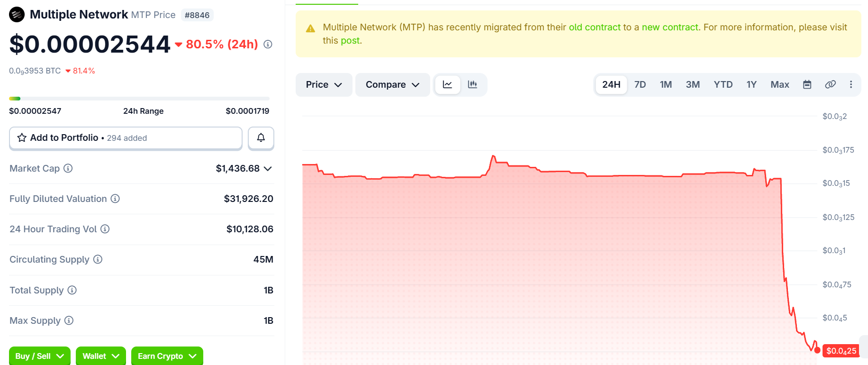
Task: Copy chart link via chain icon
Action: (x=830, y=85)
